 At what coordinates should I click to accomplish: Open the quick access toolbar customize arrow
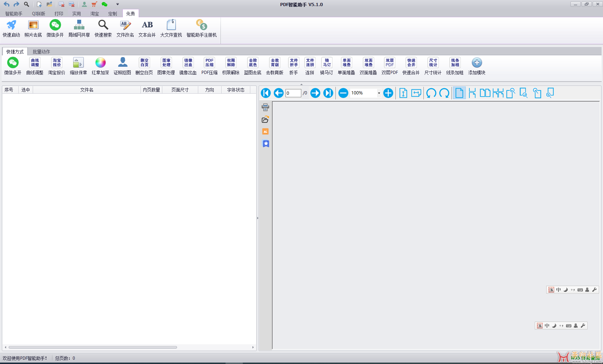(x=117, y=4)
